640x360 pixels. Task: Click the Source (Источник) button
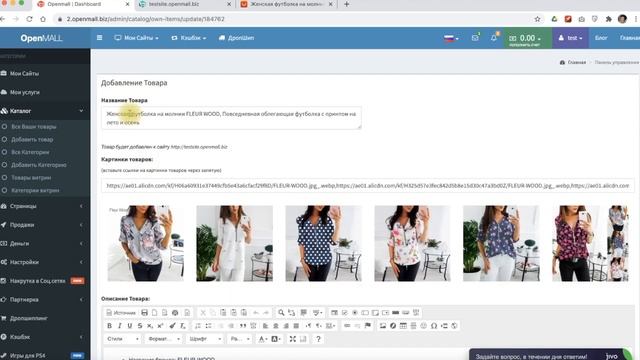pos(121,313)
